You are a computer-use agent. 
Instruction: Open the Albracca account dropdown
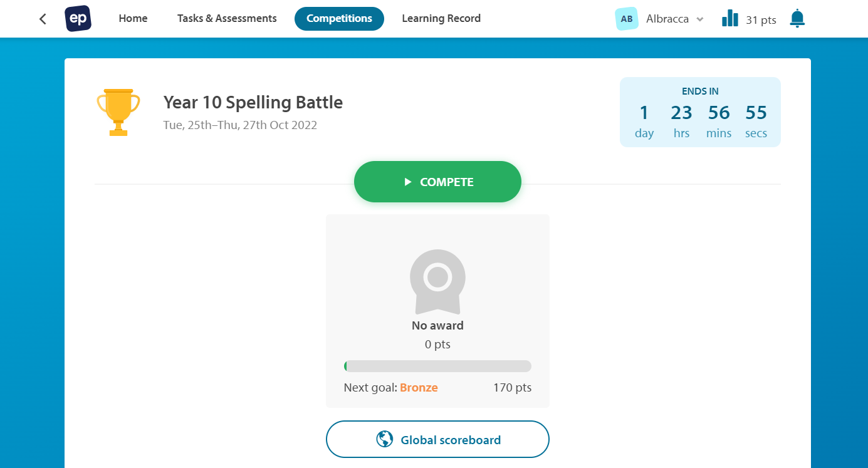(x=668, y=18)
